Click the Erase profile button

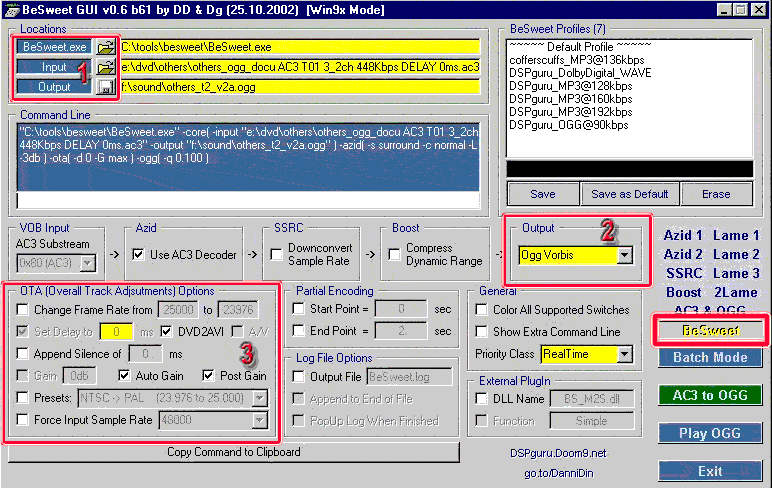716,194
